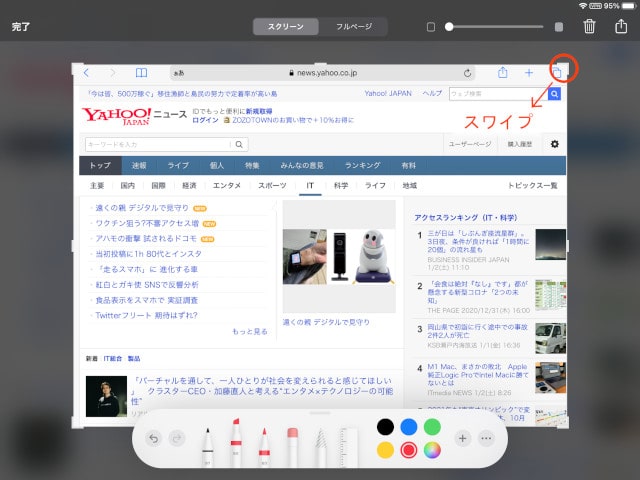640x480 pixels.
Task: Tap Safari forward arrow in the screenshot
Action: [x=113, y=73]
